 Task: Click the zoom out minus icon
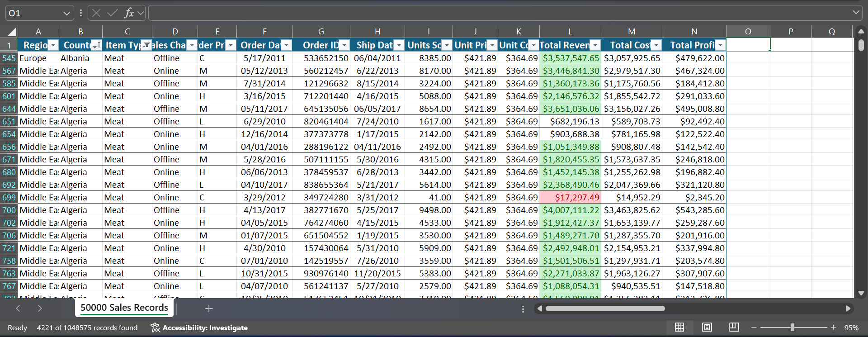click(x=754, y=328)
